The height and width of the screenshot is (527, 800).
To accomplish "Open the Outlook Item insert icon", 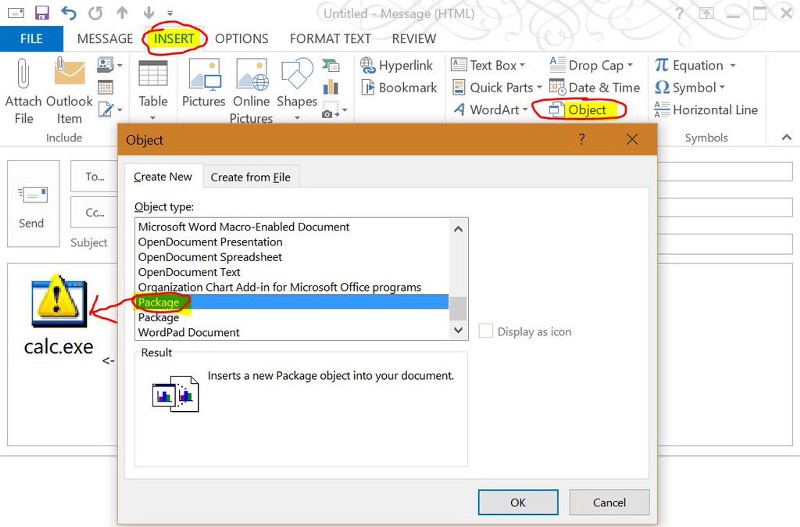I will pyautogui.click(x=69, y=76).
